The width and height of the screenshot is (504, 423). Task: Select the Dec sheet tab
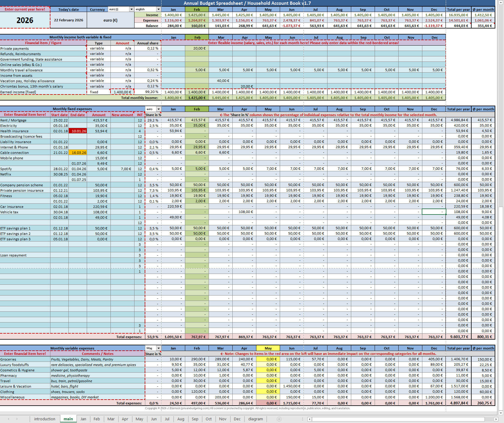tap(237, 419)
